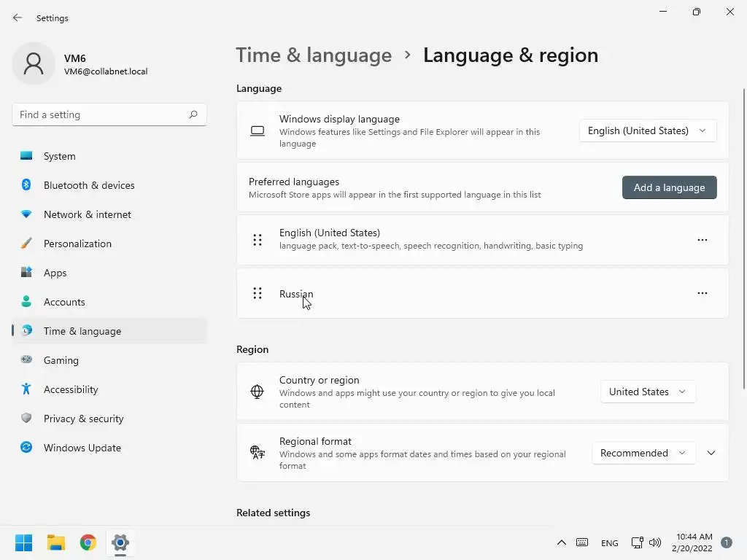This screenshot has height=560, width=747.
Task: Open Country or region United States dropdown
Action: pos(648,392)
